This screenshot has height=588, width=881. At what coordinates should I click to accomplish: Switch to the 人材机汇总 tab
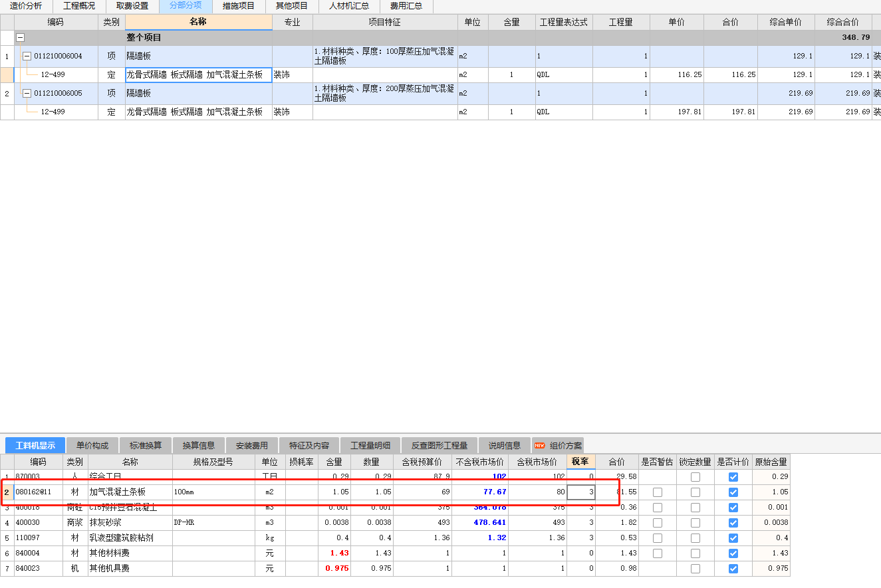click(349, 6)
